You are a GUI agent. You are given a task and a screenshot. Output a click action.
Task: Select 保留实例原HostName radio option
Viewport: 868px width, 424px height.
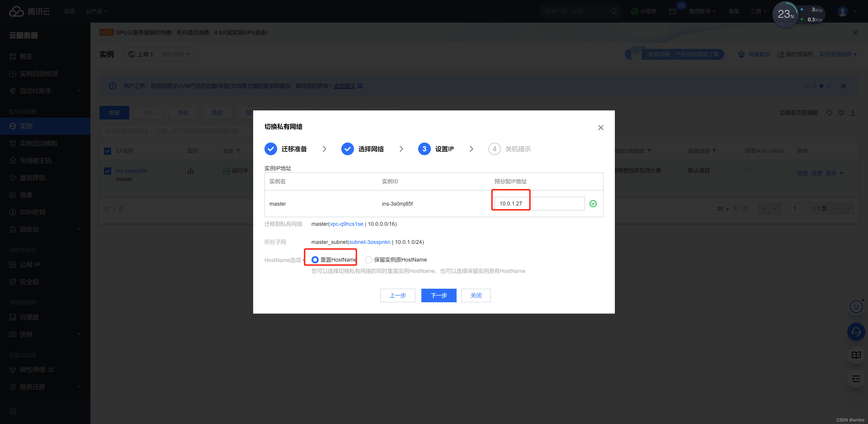pos(369,260)
